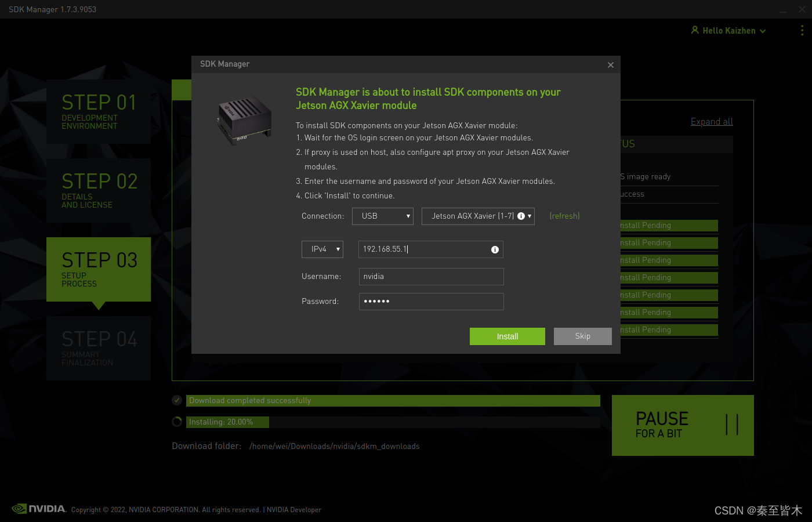Click the download folder path
812x522 pixels.
pyautogui.click(x=335, y=447)
